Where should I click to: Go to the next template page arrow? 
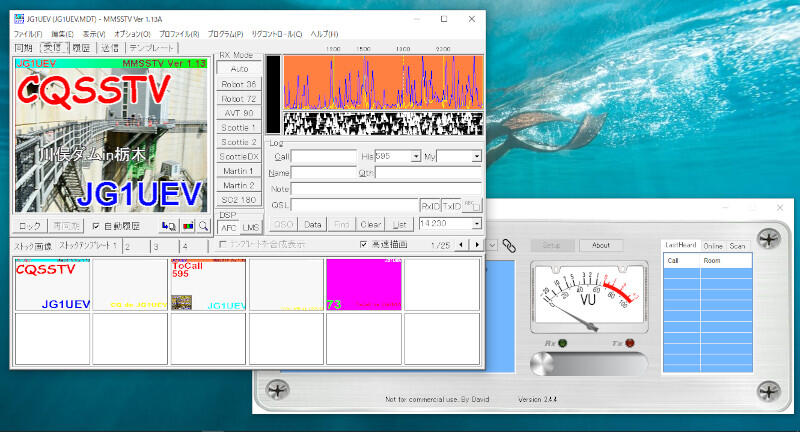[477, 245]
